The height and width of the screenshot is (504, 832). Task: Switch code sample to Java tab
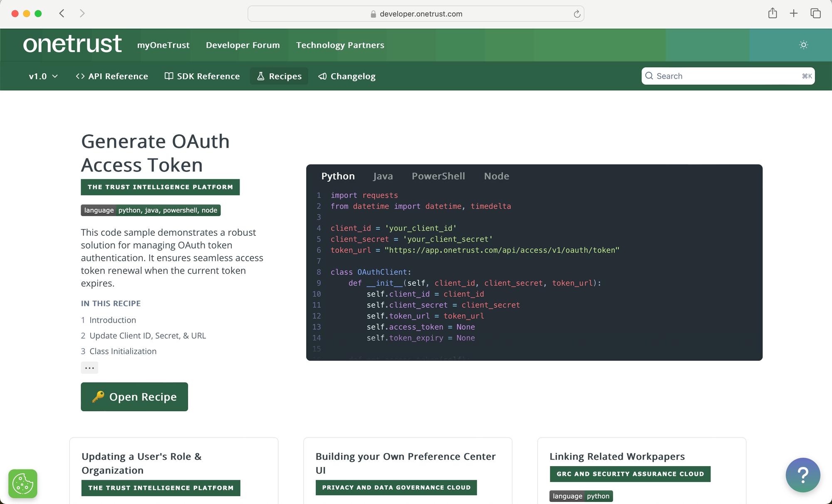(x=383, y=176)
